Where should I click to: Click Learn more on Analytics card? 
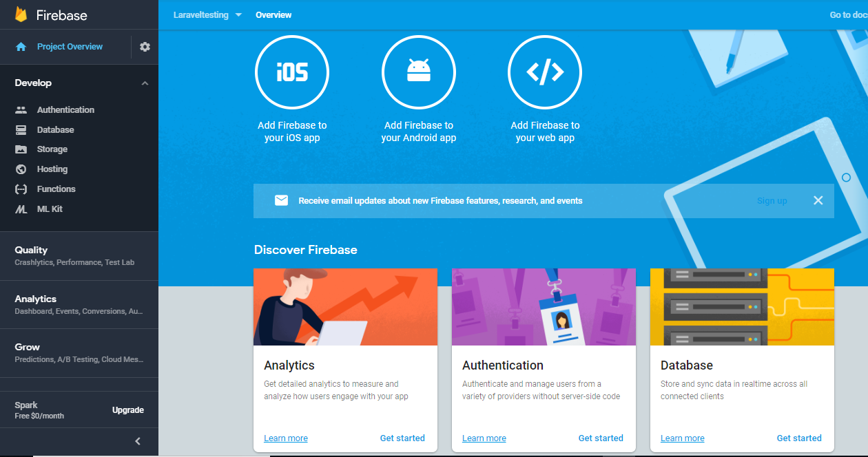(x=286, y=438)
